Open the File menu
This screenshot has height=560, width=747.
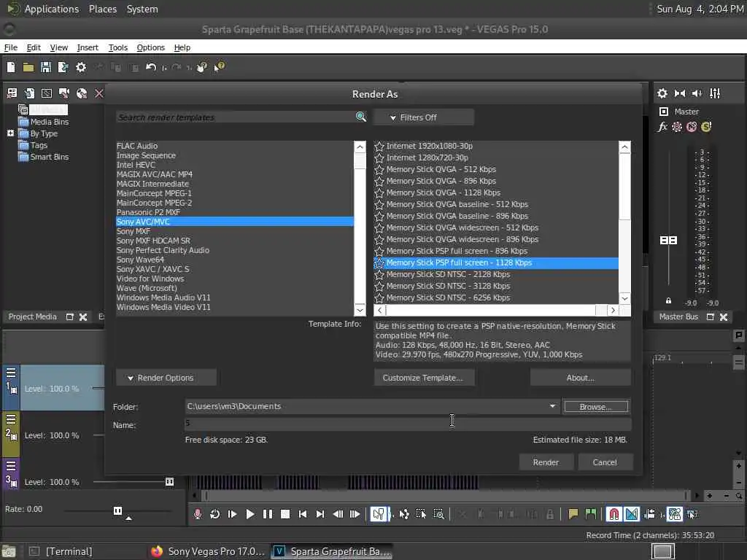(x=10, y=47)
